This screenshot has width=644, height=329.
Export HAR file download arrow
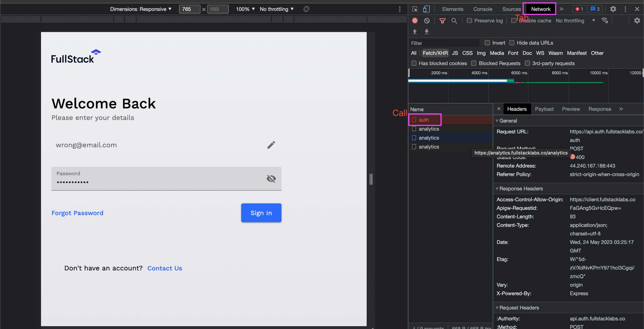coord(426,32)
